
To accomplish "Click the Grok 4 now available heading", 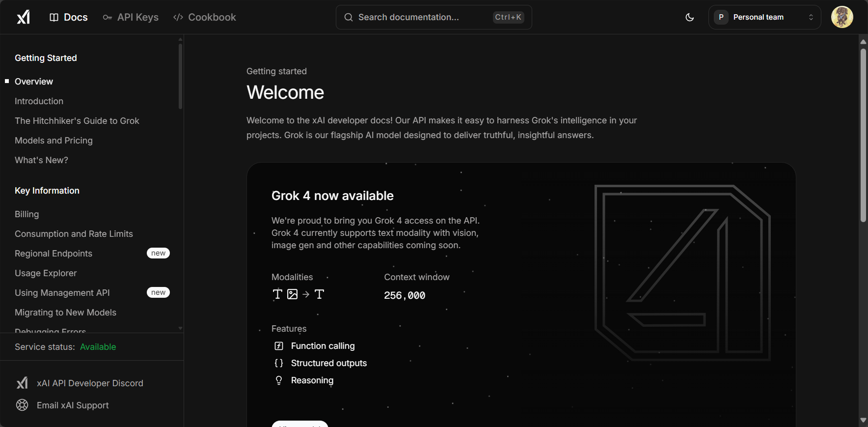I will 332,196.
